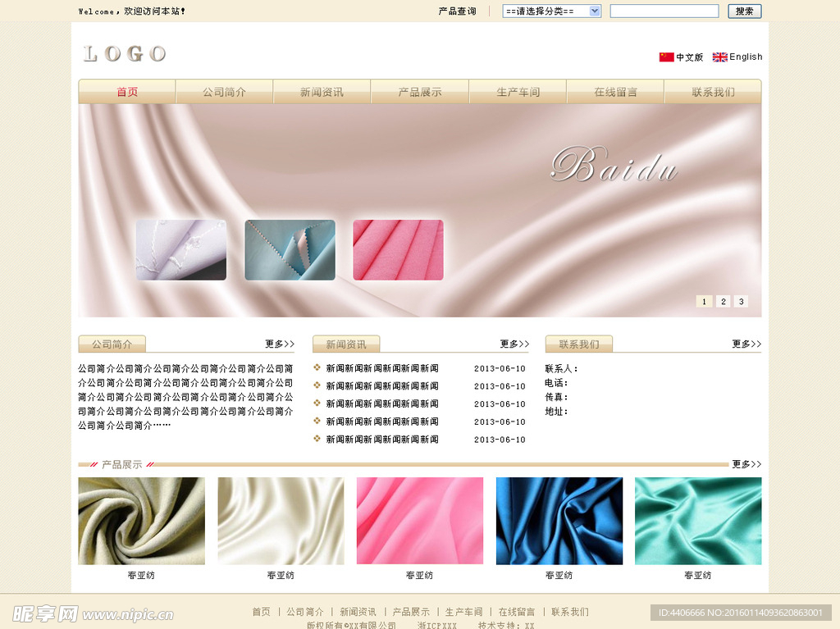Select banner slide 2
The height and width of the screenshot is (629, 840).
(x=724, y=302)
